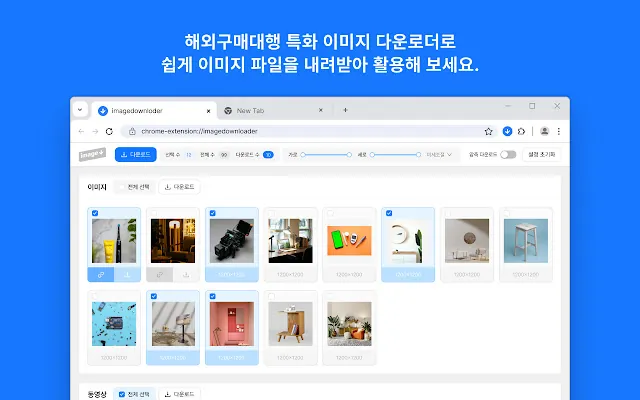Click the chrome-extension address bar
Screen dimensions: 640x400
(x=309, y=131)
